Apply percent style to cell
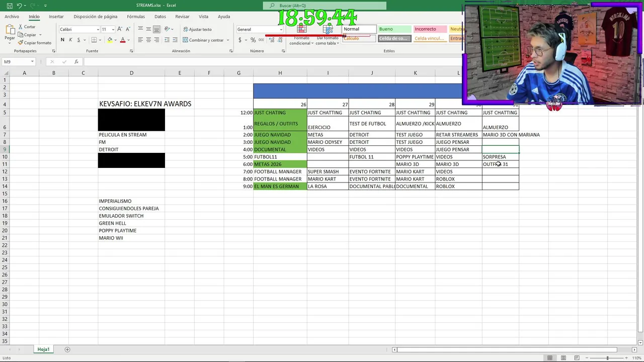This screenshot has height=362, width=644. [x=253, y=40]
